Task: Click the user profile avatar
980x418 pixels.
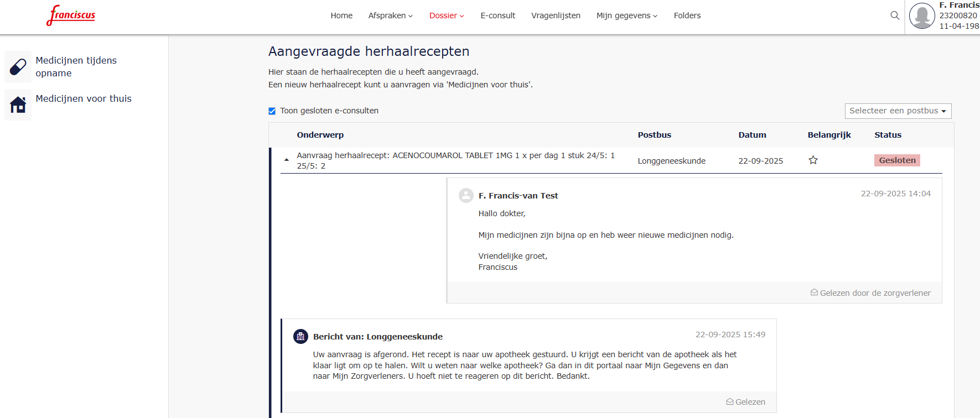Action: 922,15
